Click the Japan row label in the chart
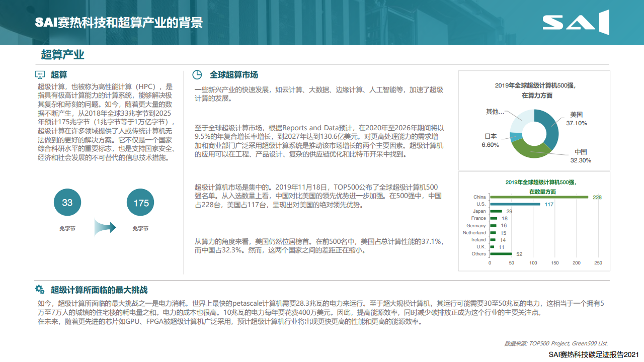This screenshot has width=644, height=362. tap(479, 211)
